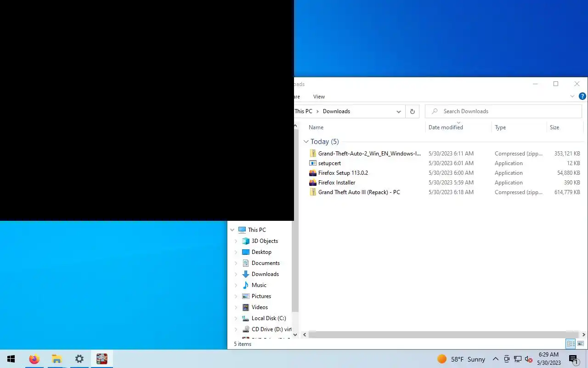Open Music in the sidebar

pos(259,285)
